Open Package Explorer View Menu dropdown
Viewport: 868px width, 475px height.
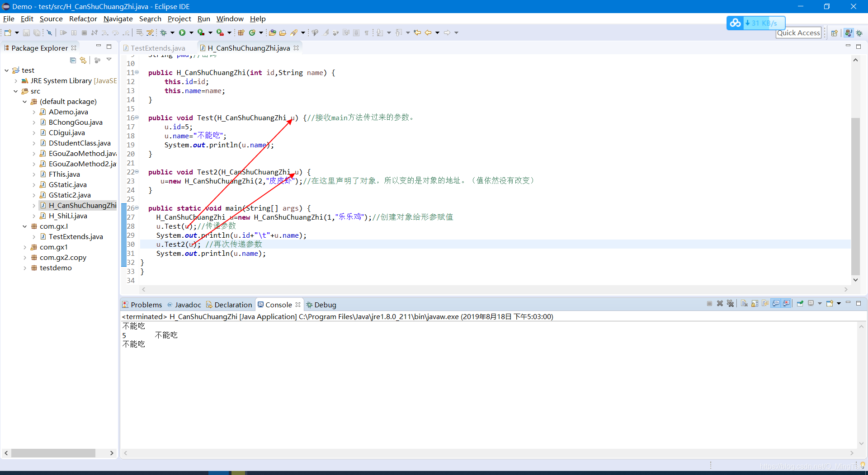[x=109, y=60]
